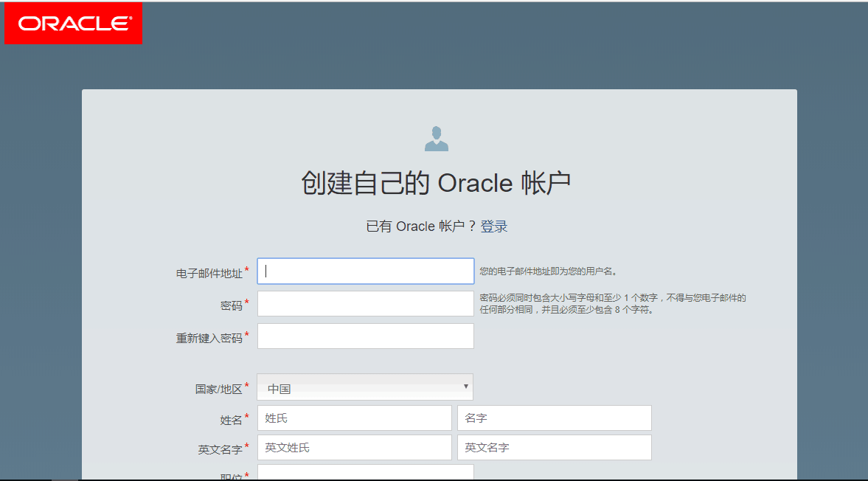Click the 您的电子邮件地址即为您的用户名 hint
Image resolution: width=868 pixels, height=481 pixels.
548,271
